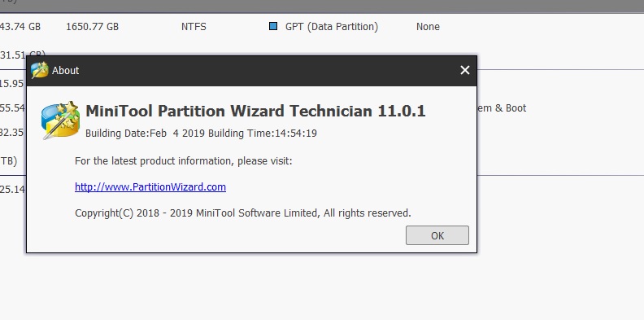
Task: Click the About title bar wizard icon
Action: (x=39, y=70)
